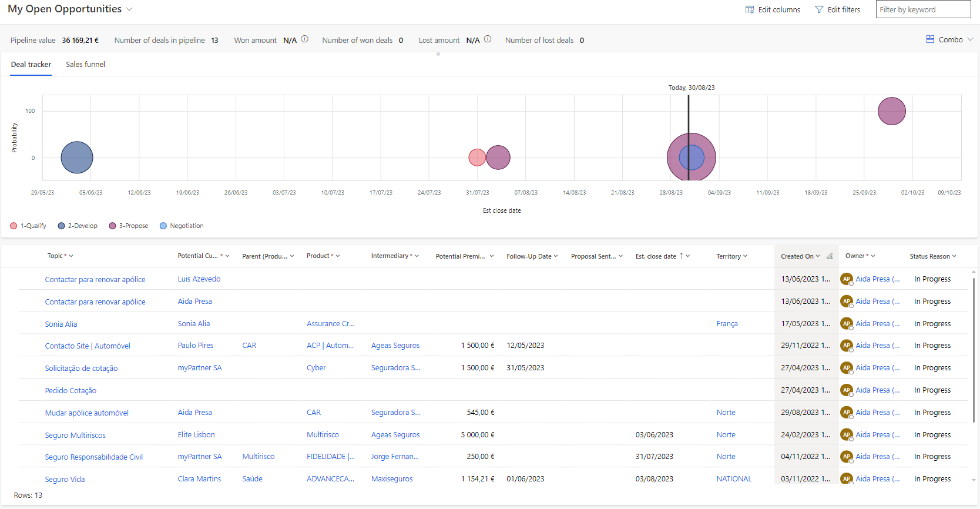
Task: Click the AP owner avatar in first row
Action: coord(846,279)
